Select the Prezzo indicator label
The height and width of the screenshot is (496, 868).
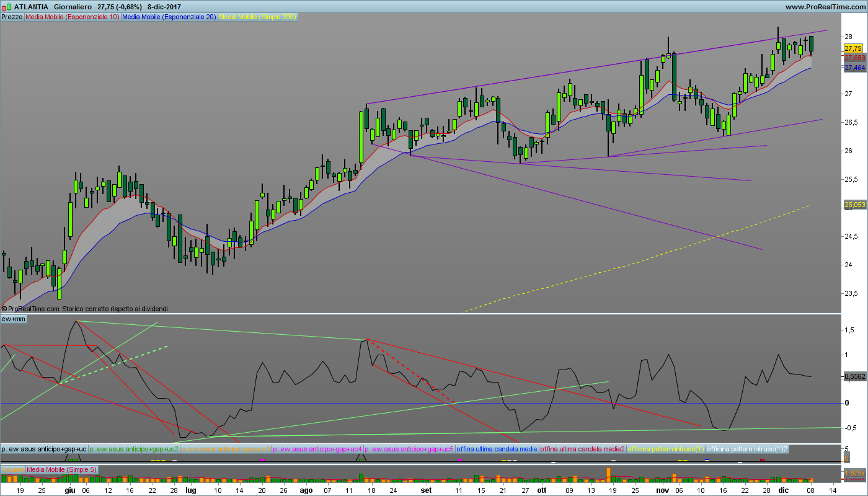pyautogui.click(x=12, y=17)
